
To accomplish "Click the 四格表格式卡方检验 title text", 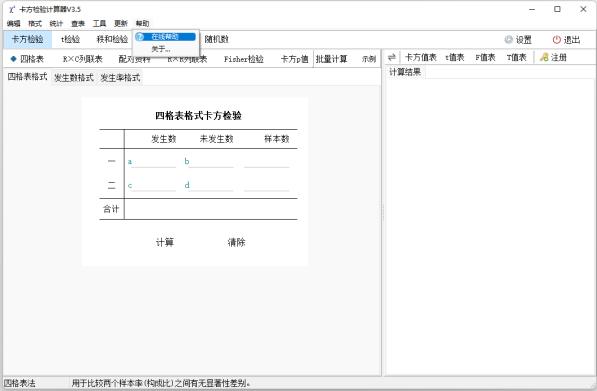I will pyautogui.click(x=198, y=115).
